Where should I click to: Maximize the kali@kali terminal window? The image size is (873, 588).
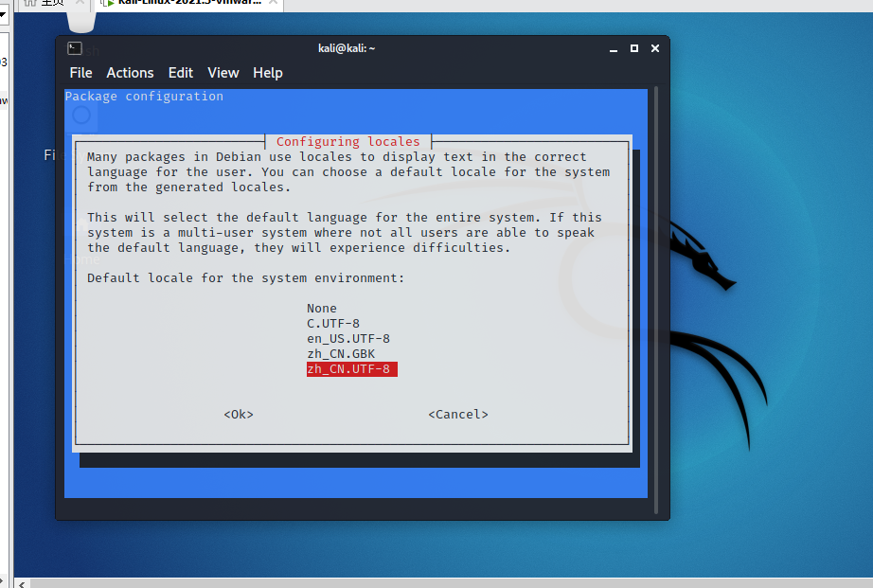[x=634, y=48]
